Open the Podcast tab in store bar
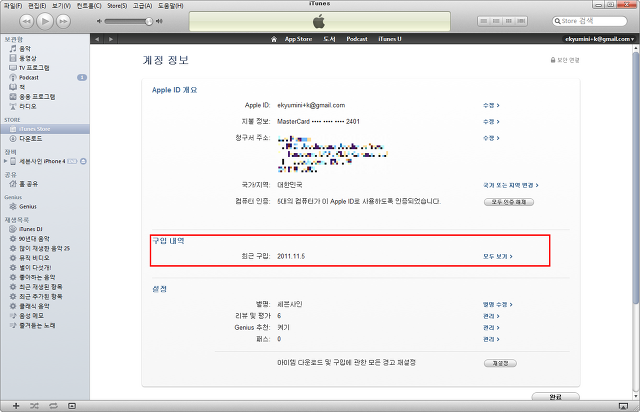 pos(357,39)
